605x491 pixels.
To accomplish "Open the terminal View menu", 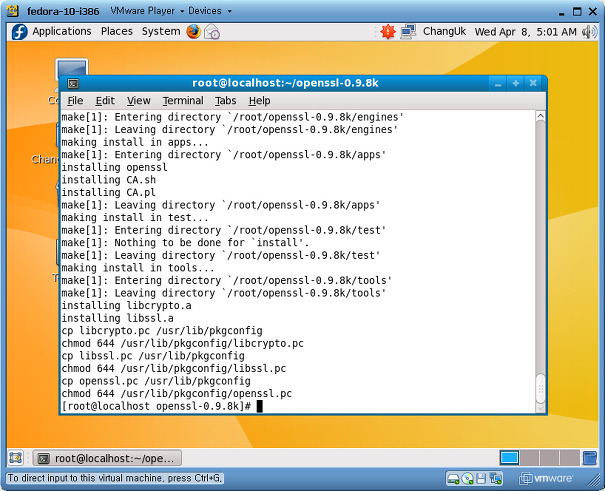I will pyautogui.click(x=139, y=101).
